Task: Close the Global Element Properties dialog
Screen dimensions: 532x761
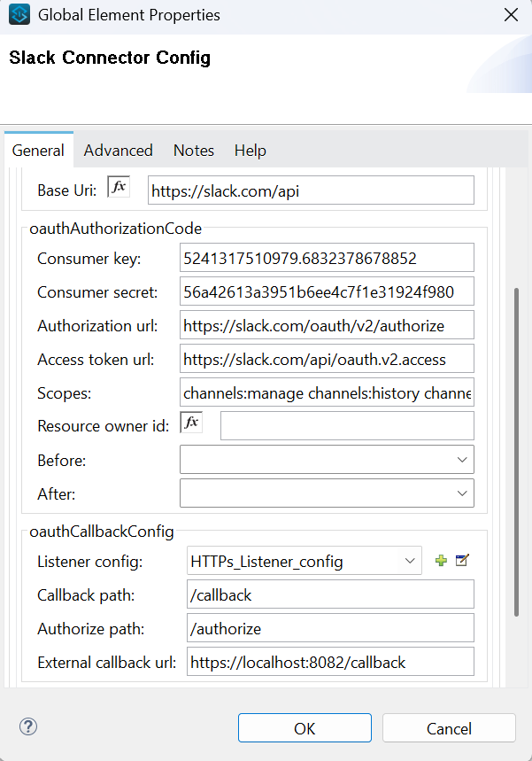Action: click(511, 15)
